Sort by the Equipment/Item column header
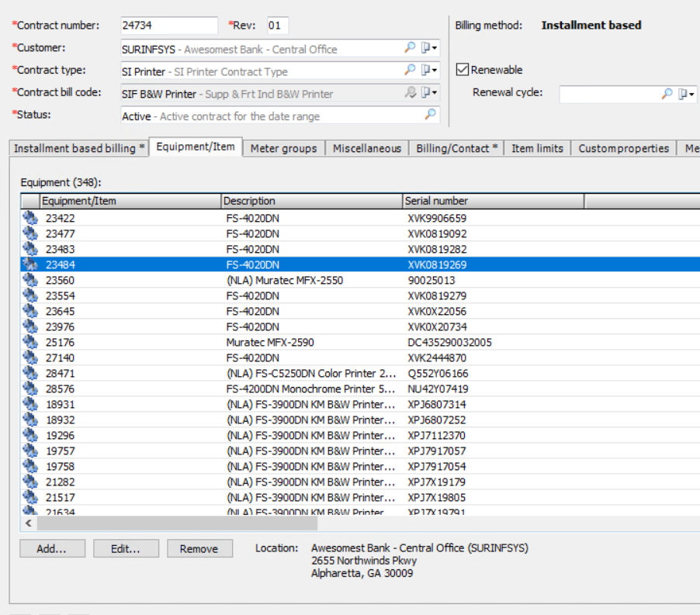The image size is (700, 615). [130, 201]
